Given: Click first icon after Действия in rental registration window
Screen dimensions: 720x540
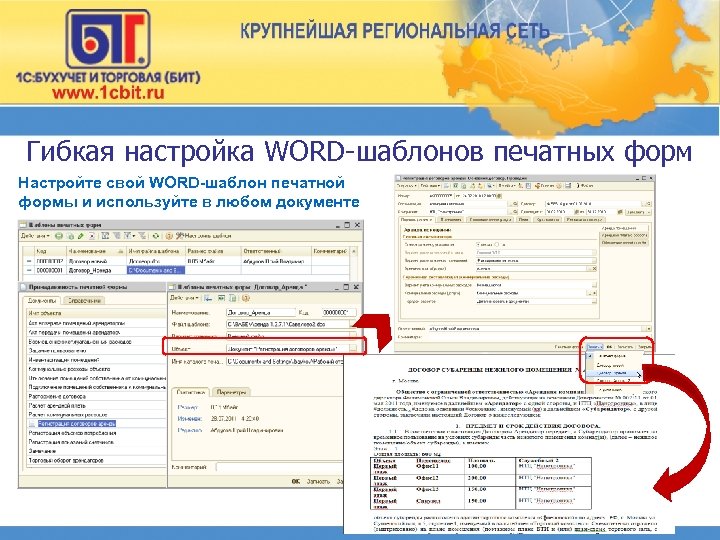Looking at the screenshot, I should (447, 186).
